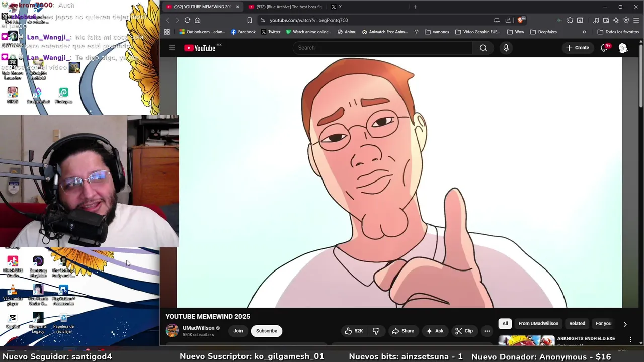
Task: Open Outlook.com bookmark
Action: click(x=202, y=32)
